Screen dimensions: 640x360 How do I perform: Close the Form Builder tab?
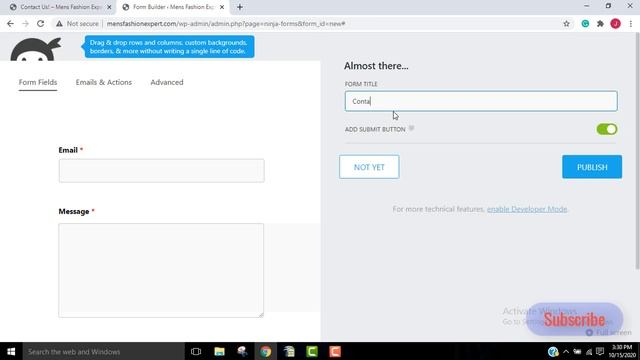click(x=222, y=7)
